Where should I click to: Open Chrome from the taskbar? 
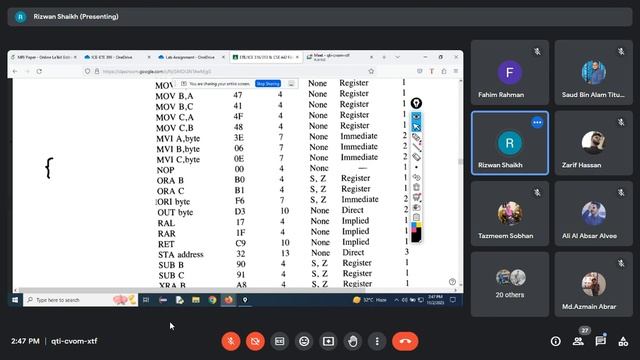212,300
